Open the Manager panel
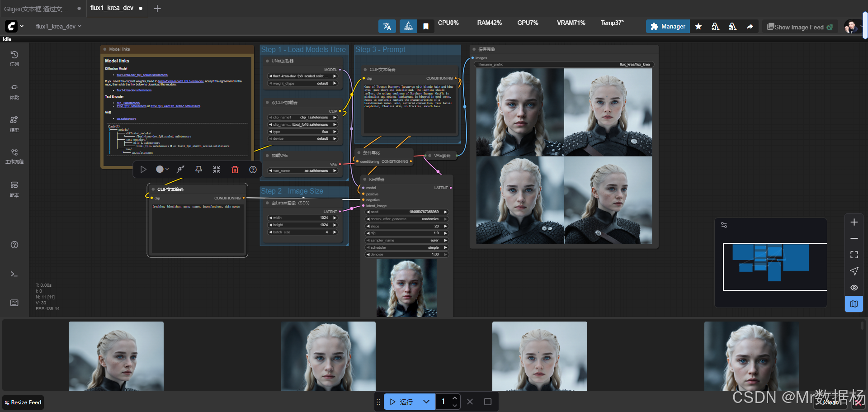868x412 pixels. pyautogui.click(x=668, y=27)
